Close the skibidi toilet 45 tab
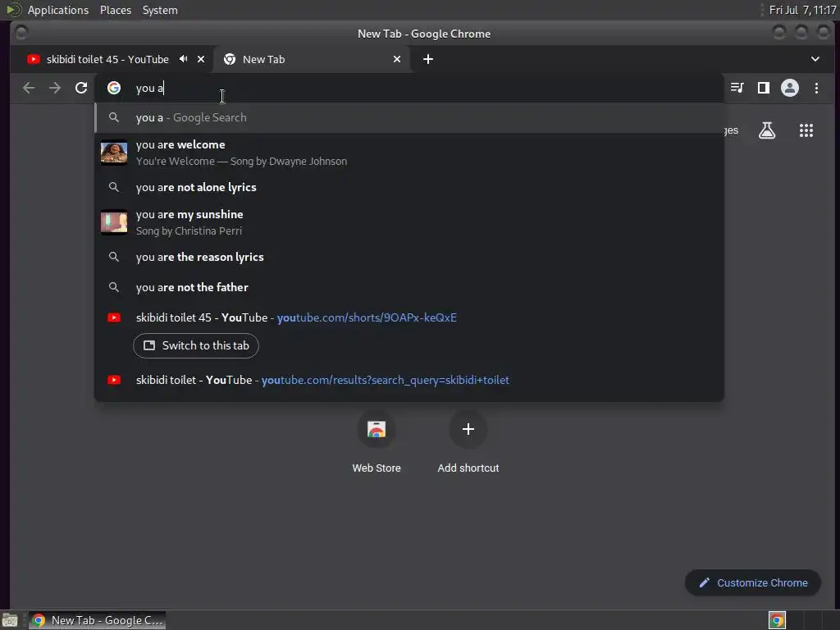This screenshot has height=630, width=840. tap(201, 59)
